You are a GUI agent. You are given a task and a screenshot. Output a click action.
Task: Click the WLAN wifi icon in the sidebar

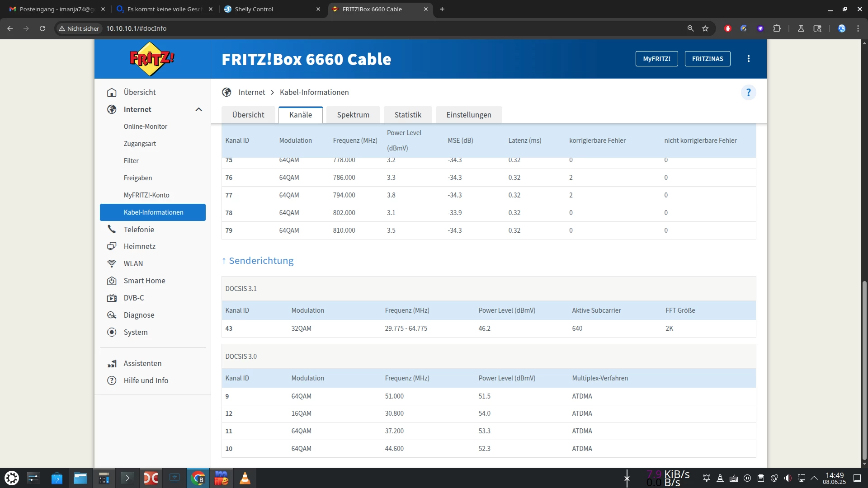[112, 263]
